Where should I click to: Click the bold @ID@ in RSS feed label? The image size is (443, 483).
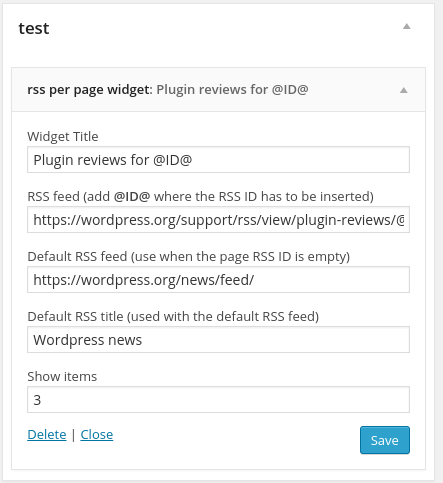click(132, 197)
